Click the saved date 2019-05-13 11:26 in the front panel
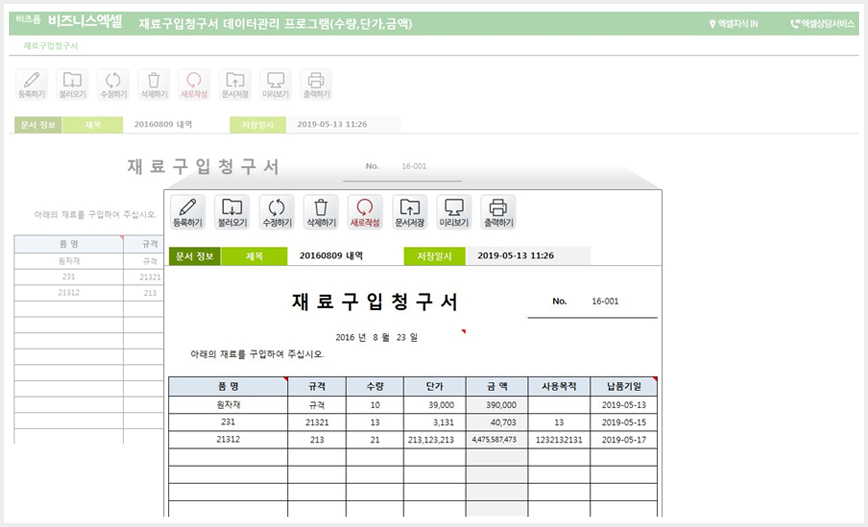Image resolution: width=868 pixels, height=527 pixels. coord(515,256)
